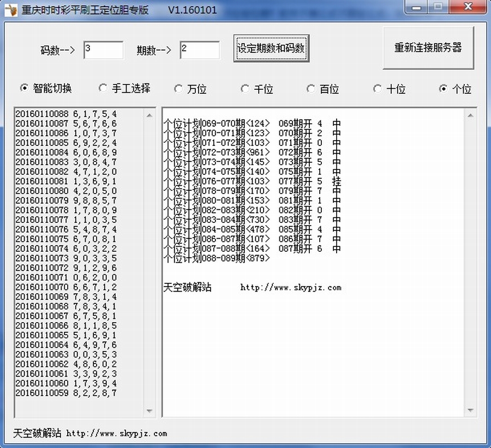This screenshot has width=491, height=448.
Task: Click the 个位计划088-089期 line in results
Action: [x=217, y=258]
